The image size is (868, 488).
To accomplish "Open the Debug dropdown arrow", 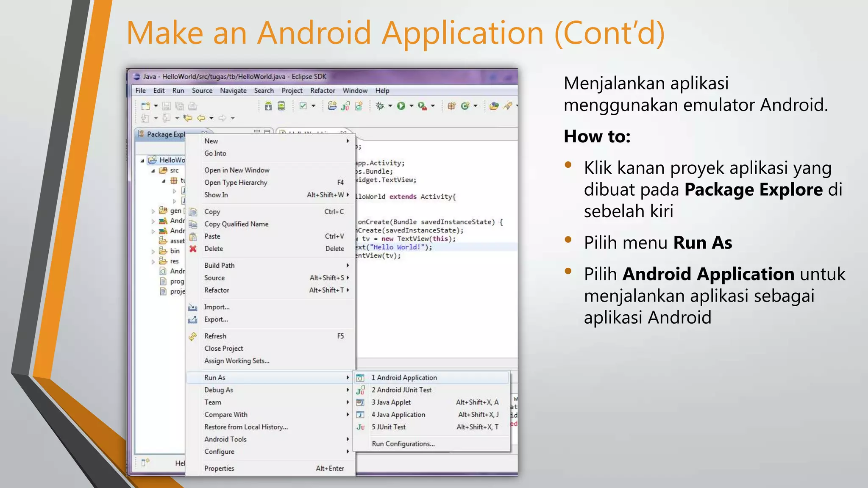I will coord(390,106).
